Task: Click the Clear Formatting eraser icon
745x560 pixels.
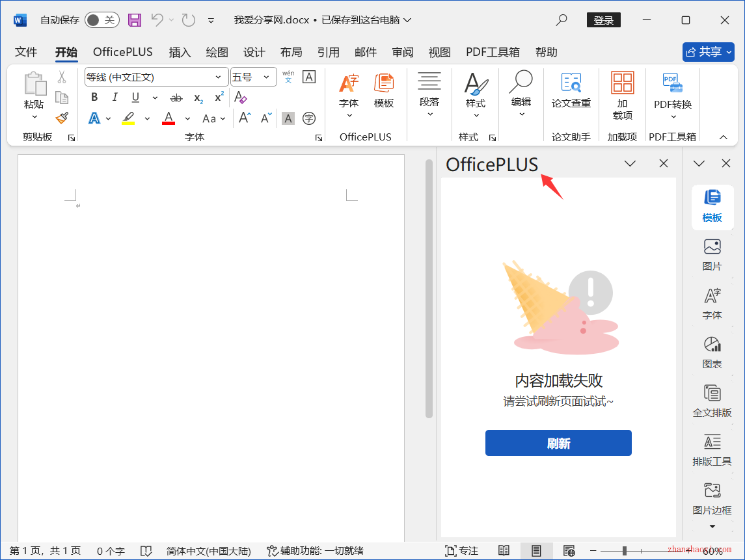Action: (240, 98)
